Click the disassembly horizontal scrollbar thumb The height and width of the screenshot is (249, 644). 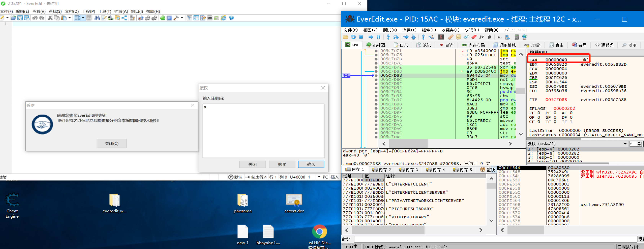pos(408,144)
